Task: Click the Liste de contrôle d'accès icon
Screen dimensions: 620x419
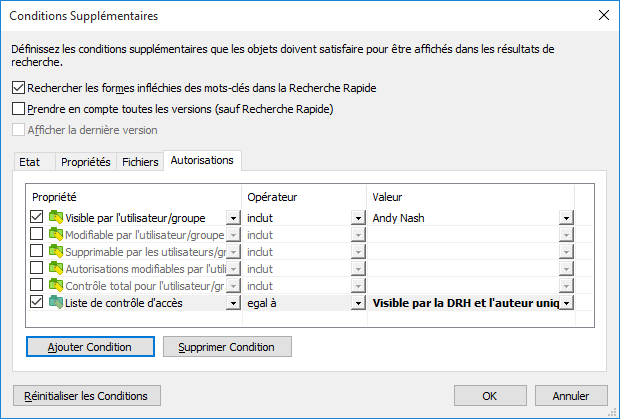Action: [x=56, y=302]
